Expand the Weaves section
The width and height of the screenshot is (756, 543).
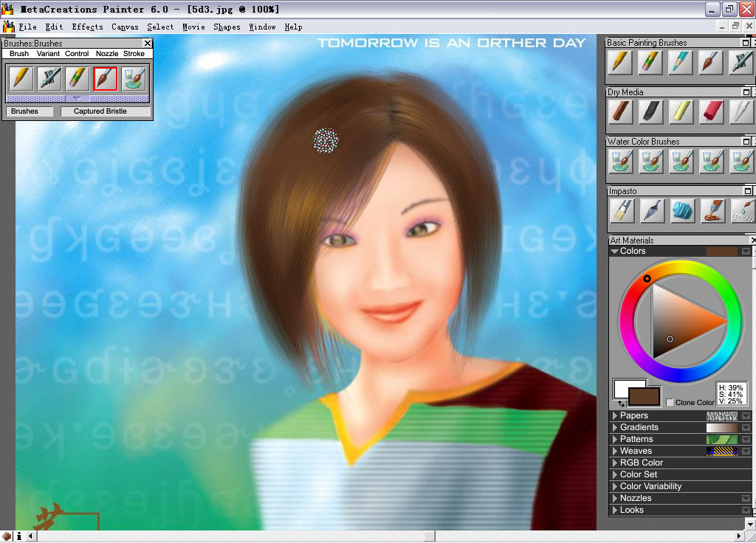pos(615,451)
